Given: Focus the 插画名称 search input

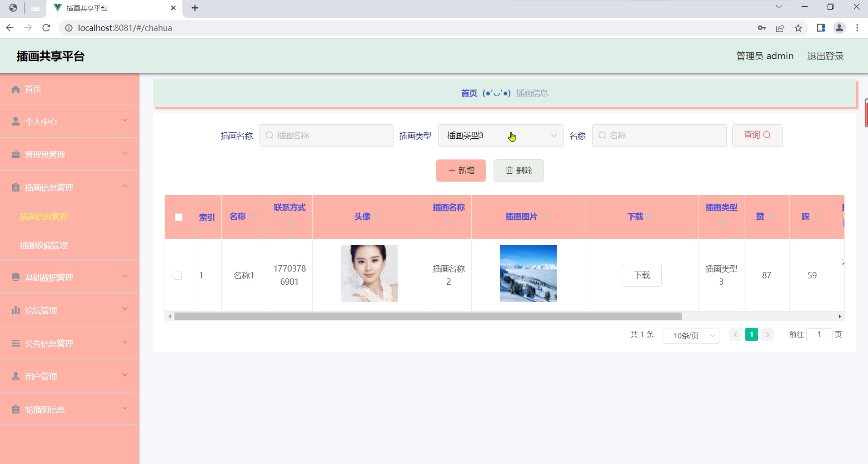Looking at the screenshot, I should (326, 136).
